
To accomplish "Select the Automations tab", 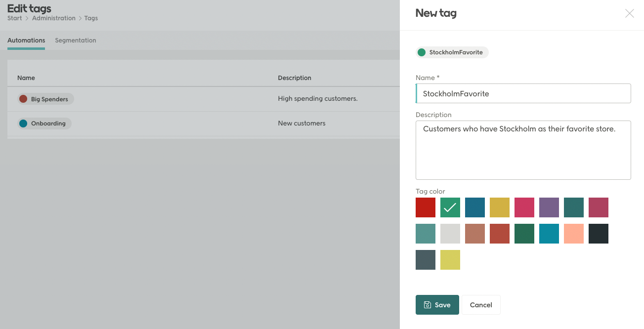I will click(26, 41).
